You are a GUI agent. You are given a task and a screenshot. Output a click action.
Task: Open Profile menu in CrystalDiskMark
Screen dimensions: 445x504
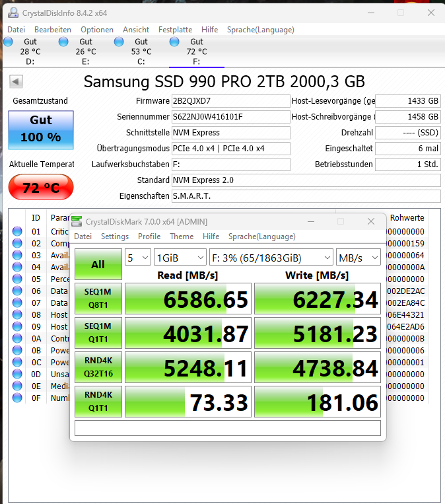[x=149, y=236]
